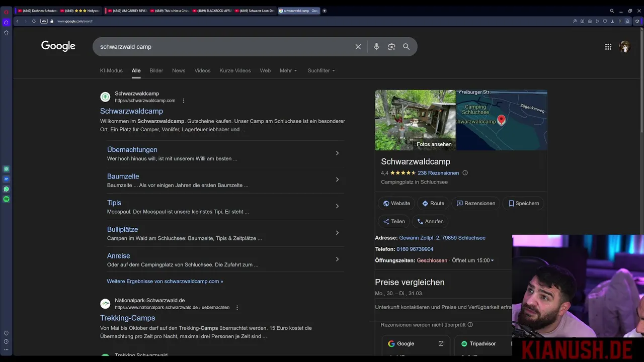The image size is (644, 362).
Task: Open the Schwarzwaldcamp result title
Action: point(131,111)
